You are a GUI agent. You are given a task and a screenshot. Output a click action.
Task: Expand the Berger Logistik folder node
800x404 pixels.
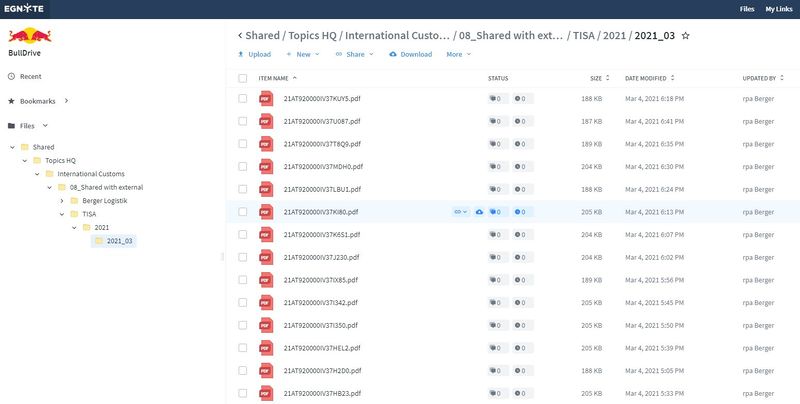tap(62, 200)
